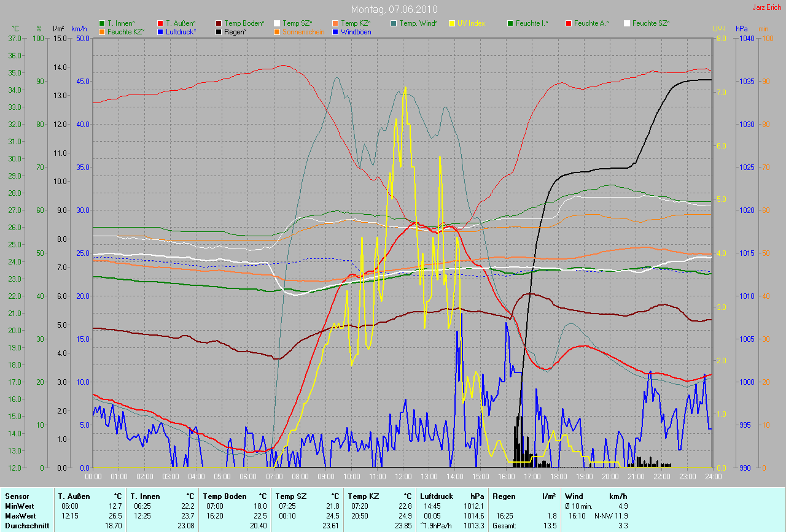Image resolution: width=786 pixels, height=532 pixels.
Task: Click the black Regen legend swatch
Action: pyautogui.click(x=219, y=31)
